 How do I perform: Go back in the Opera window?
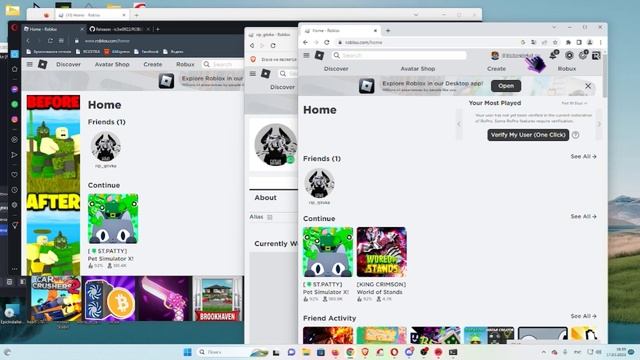pyautogui.click(x=28, y=41)
